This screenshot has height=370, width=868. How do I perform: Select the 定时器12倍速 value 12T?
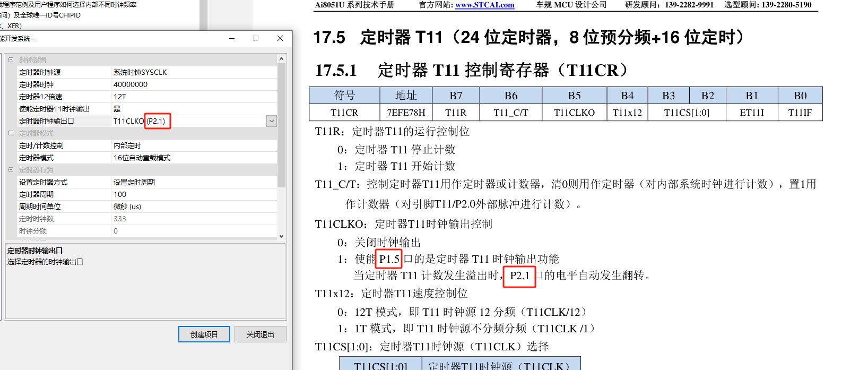click(194, 97)
